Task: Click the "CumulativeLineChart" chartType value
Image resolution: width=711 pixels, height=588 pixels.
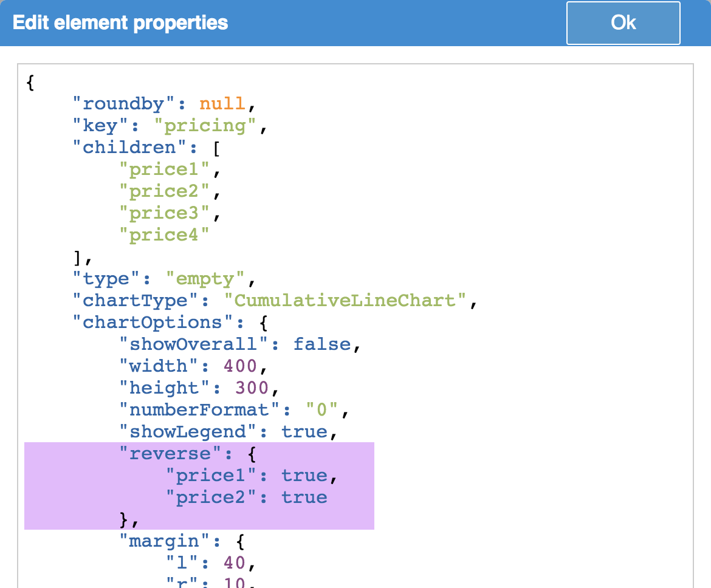Action: [345, 301]
